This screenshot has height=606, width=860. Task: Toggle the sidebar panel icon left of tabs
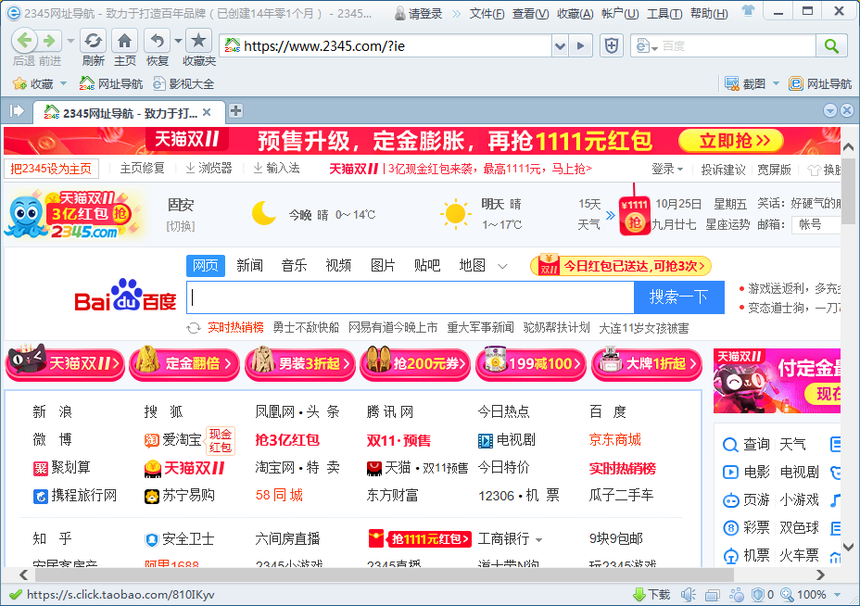(16, 111)
